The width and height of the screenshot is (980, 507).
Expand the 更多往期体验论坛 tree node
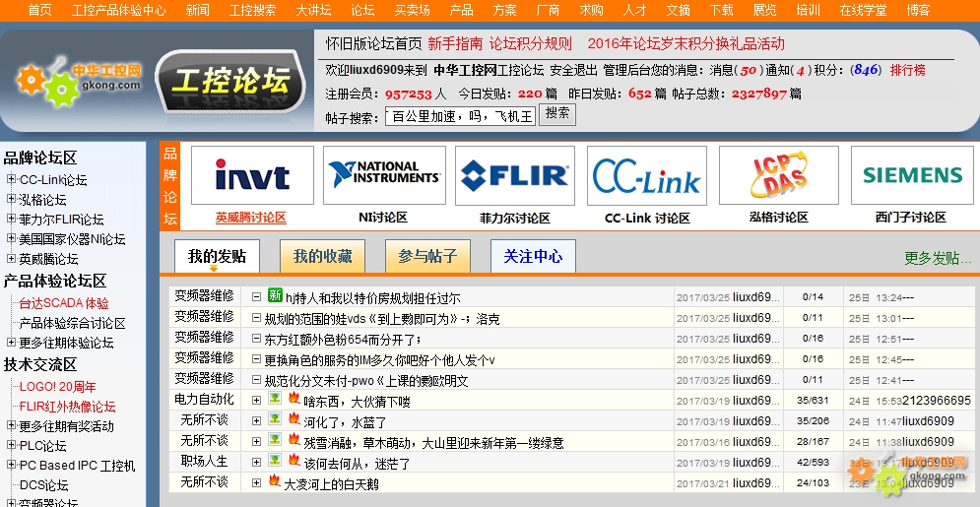point(11,343)
